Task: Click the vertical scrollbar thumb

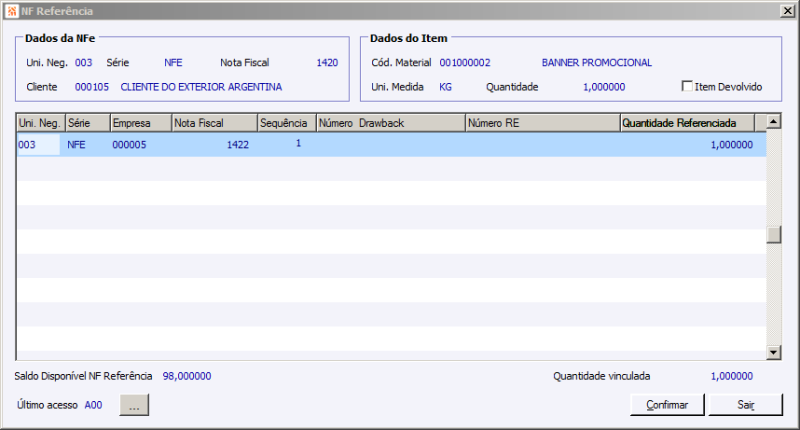Action: click(773, 235)
